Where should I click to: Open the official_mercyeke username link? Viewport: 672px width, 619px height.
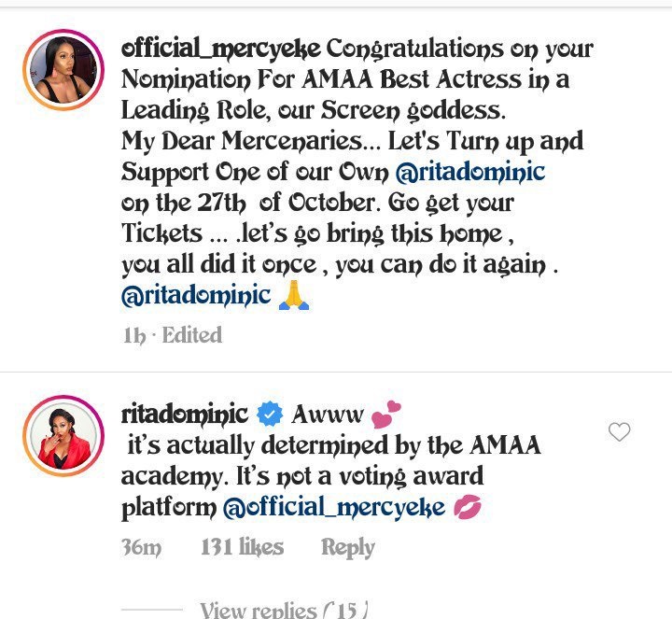tap(220, 49)
